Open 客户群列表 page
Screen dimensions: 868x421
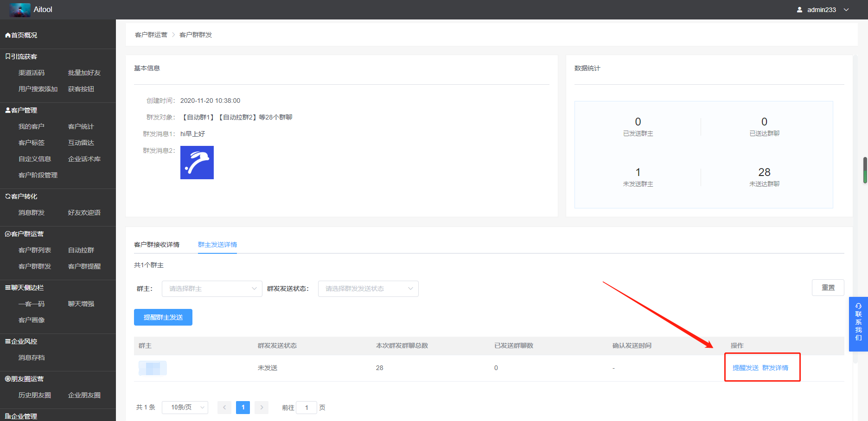click(x=35, y=250)
